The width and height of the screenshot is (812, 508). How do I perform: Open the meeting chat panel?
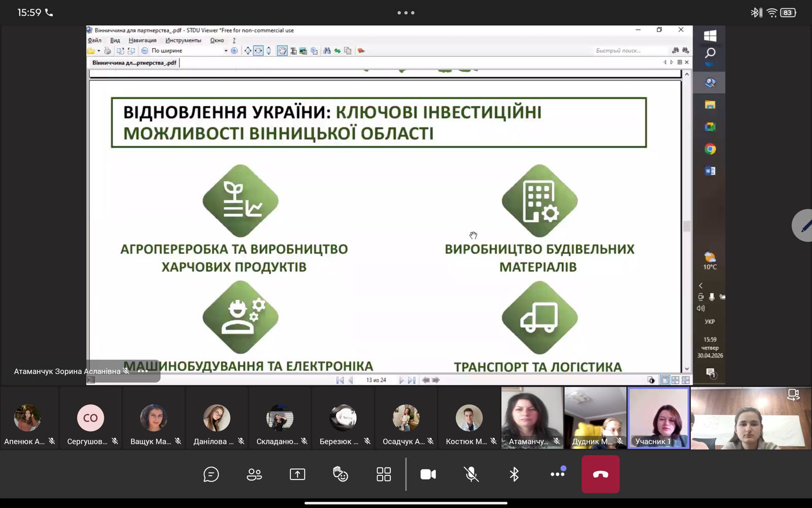tap(211, 474)
